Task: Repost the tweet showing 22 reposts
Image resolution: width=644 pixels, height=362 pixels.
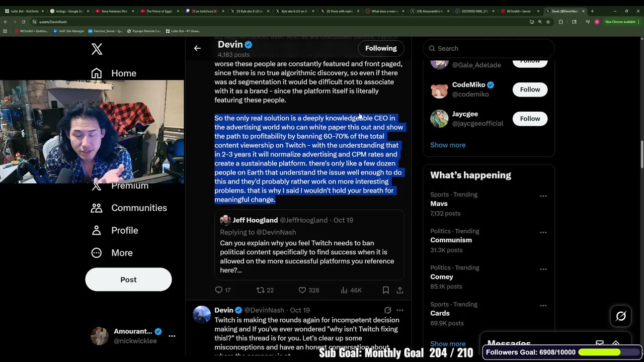Action: click(x=265, y=290)
